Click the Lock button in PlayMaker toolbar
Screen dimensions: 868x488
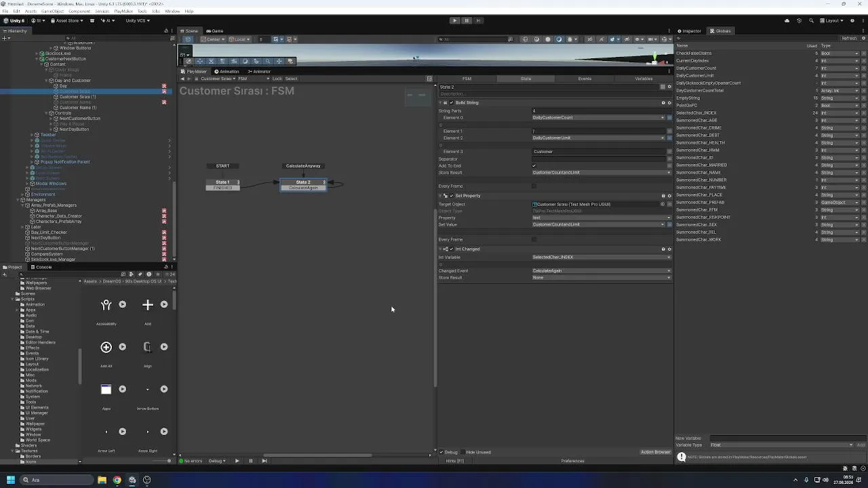coord(277,79)
